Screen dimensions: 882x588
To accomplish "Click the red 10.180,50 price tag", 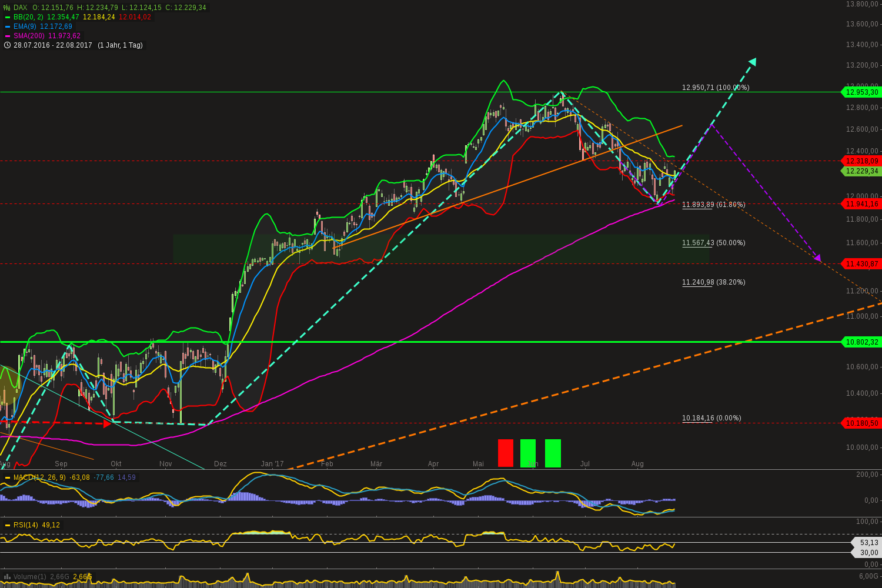I will click(861, 423).
